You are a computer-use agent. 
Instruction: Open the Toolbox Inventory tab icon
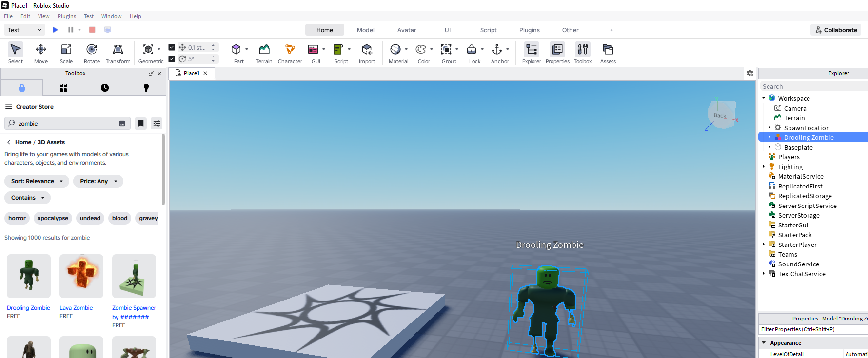(63, 88)
